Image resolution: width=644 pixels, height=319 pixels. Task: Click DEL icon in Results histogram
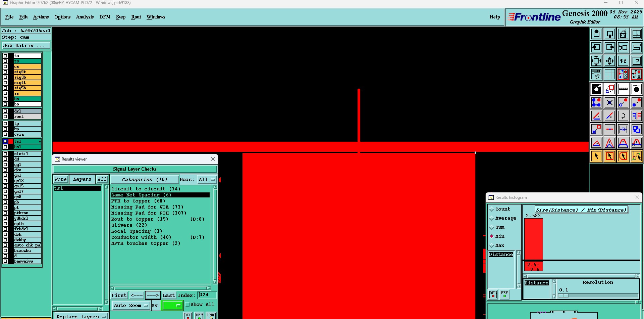point(493,294)
